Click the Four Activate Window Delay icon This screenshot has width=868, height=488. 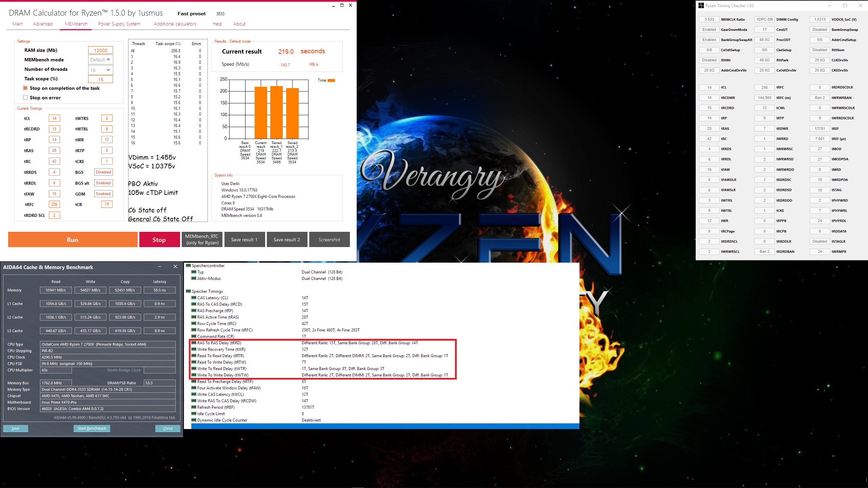[194, 388]
